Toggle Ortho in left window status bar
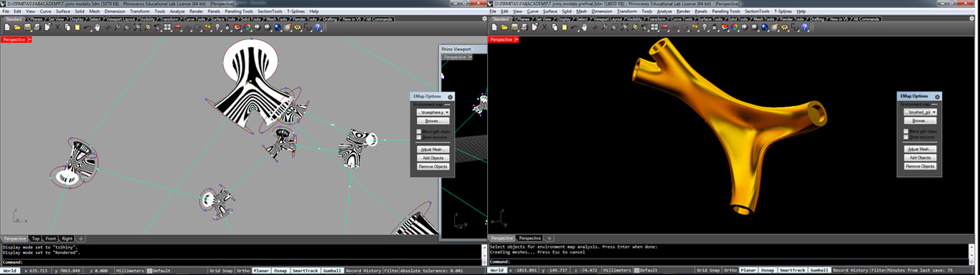 [243, 271]
